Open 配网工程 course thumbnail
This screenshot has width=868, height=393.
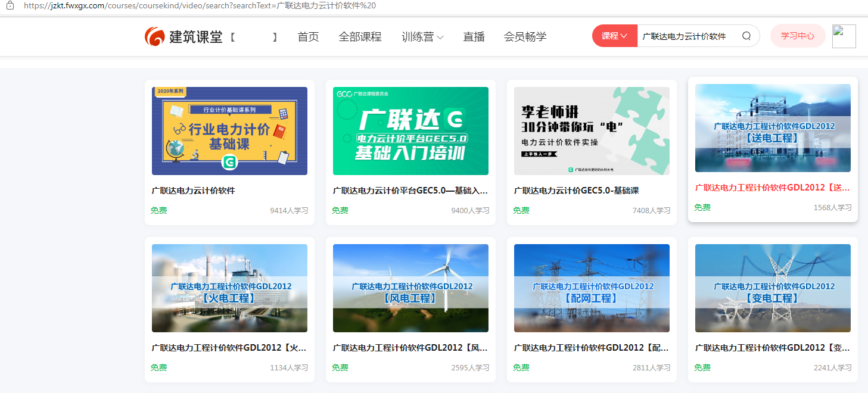(592, 288)
